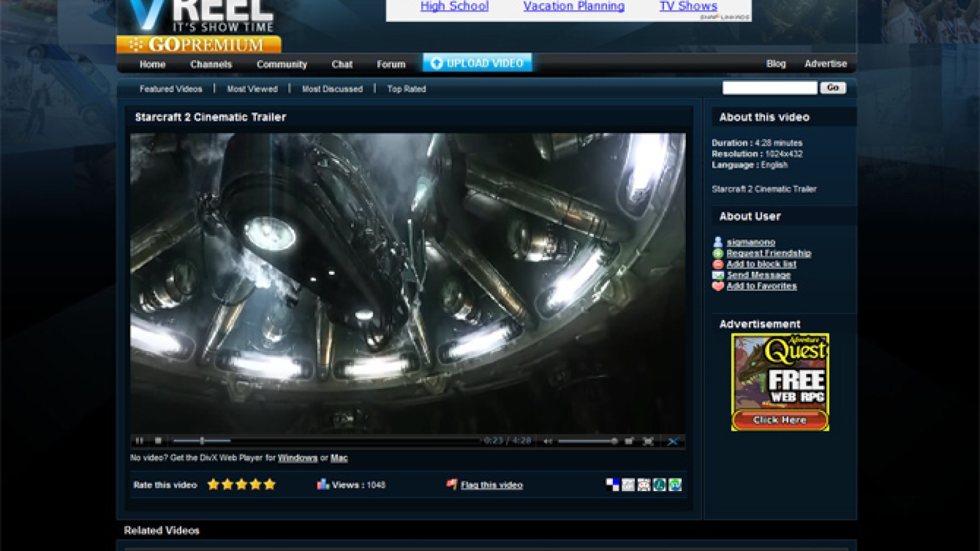Click the heart Add to Favorites icon
The width and height of the screenshot is (980, 551).
point(717,286)
